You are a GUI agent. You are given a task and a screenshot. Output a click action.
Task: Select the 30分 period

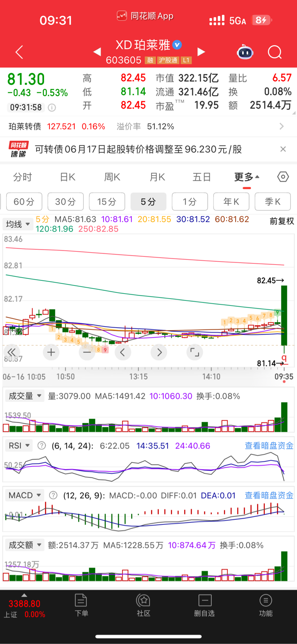(x=65, y=202)
